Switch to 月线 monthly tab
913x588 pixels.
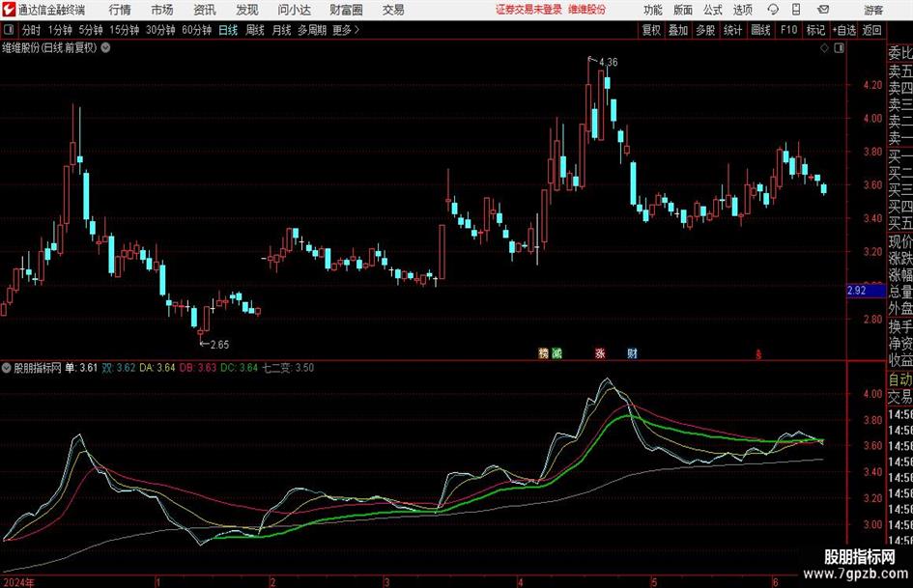pos(281,30)
